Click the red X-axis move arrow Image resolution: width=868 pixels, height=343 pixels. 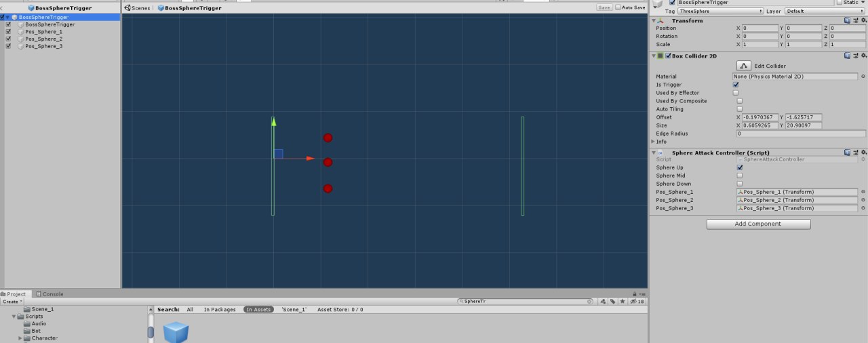point(310,159)
